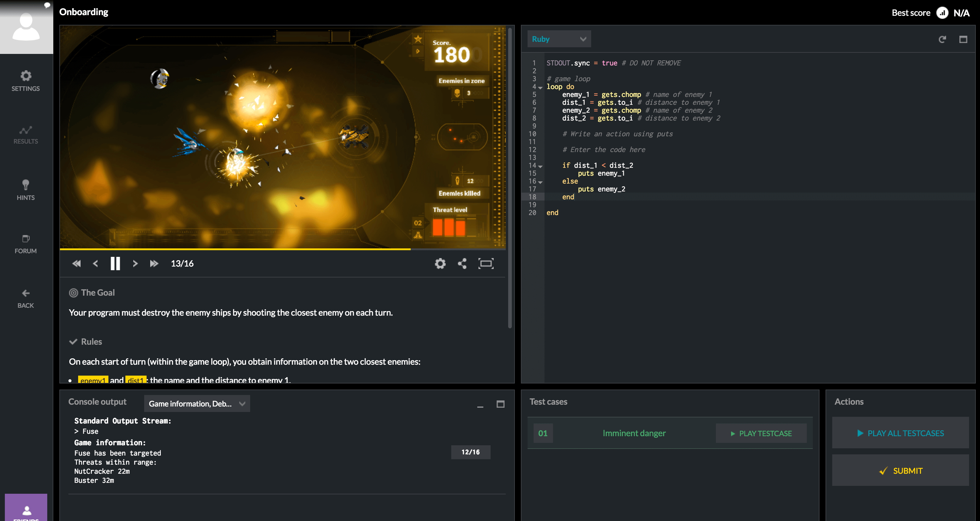Open the Ruby language dropdown
Viewport: 980px width, 521px height.
tap(558, 39)
